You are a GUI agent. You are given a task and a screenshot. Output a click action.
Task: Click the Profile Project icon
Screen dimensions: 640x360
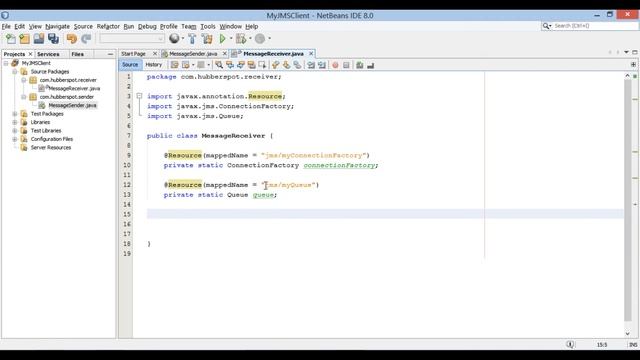click(260, 39)
